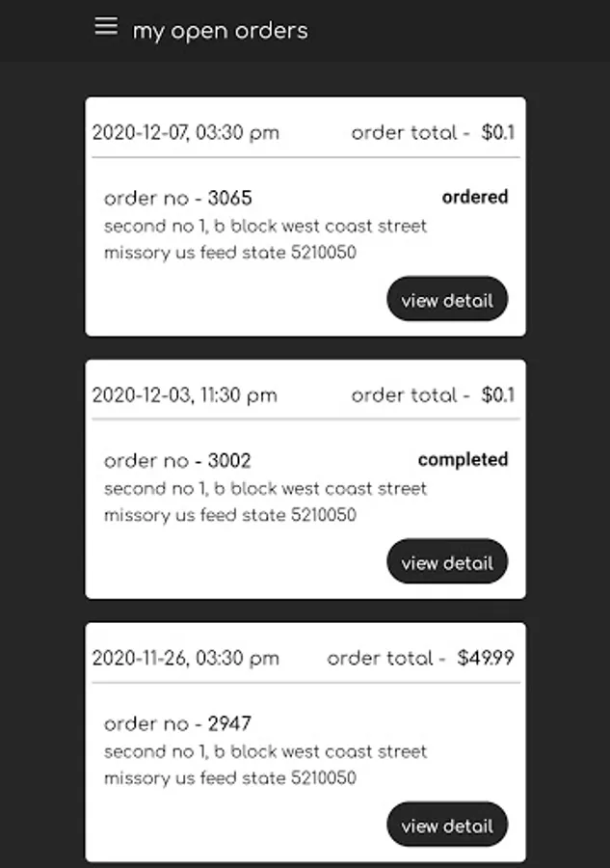
Task: Click the ordered status label
Action: coord(474,197)
